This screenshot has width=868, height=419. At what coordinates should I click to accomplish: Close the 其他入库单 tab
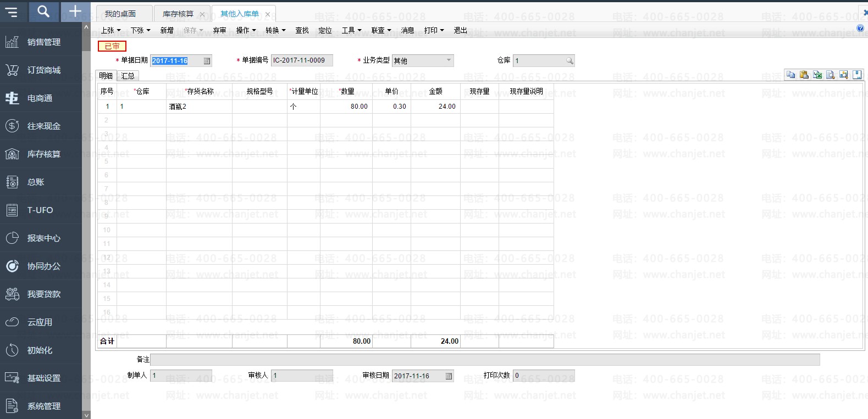[268, 14]
